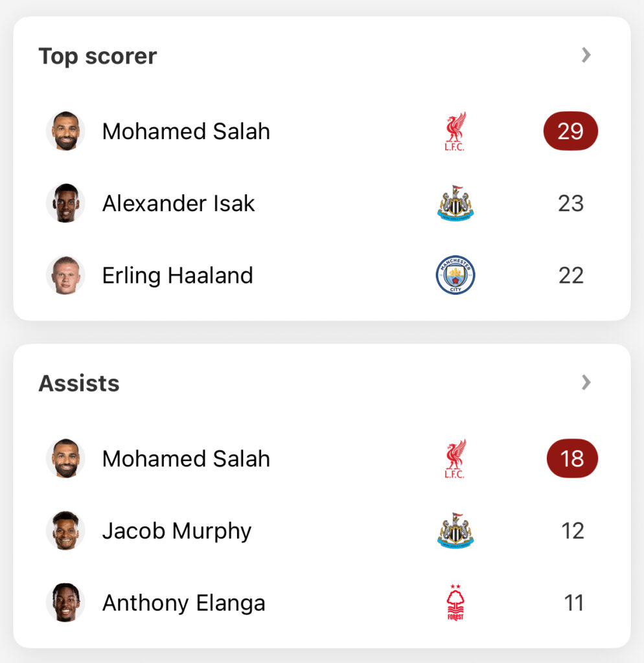Click Nottingham Forest crest beside Anthony Elanga
The image size is (644, 663).
click(x=455, y=603)
